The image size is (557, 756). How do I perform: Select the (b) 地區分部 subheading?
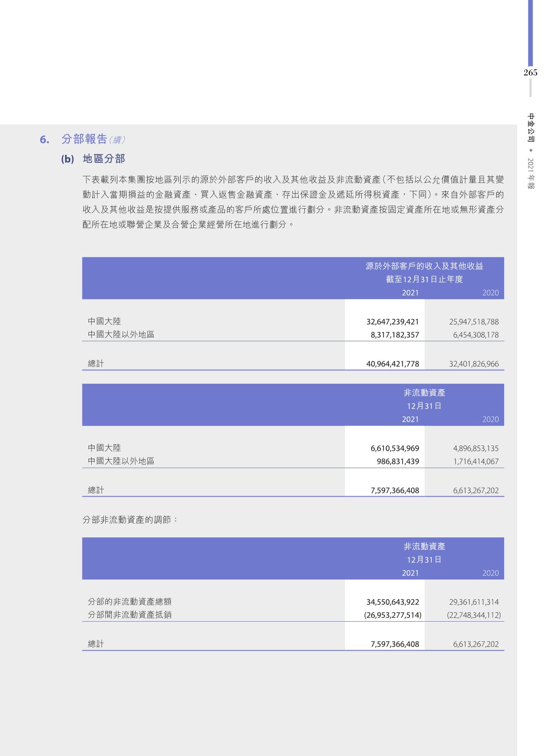pyautogui.click(x=94, y=159)
